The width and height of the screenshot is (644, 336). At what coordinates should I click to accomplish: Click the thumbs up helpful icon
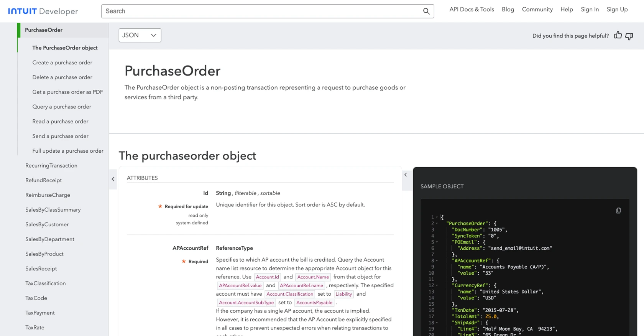click(x=618, y=35)
